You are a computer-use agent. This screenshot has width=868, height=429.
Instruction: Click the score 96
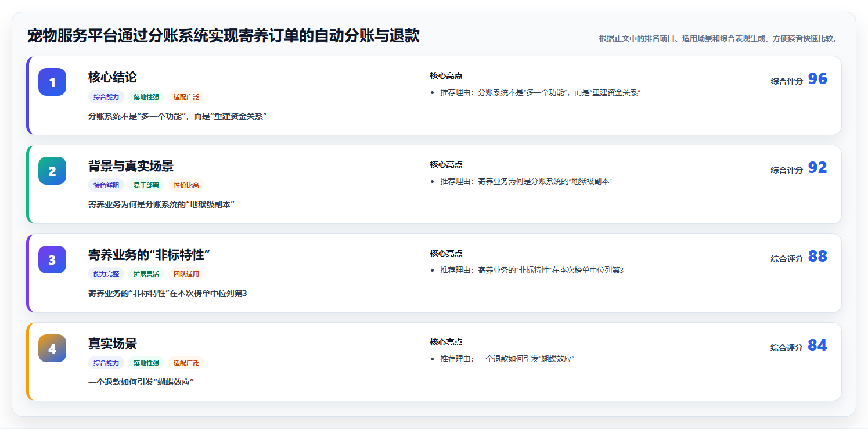tap(817, 79)
